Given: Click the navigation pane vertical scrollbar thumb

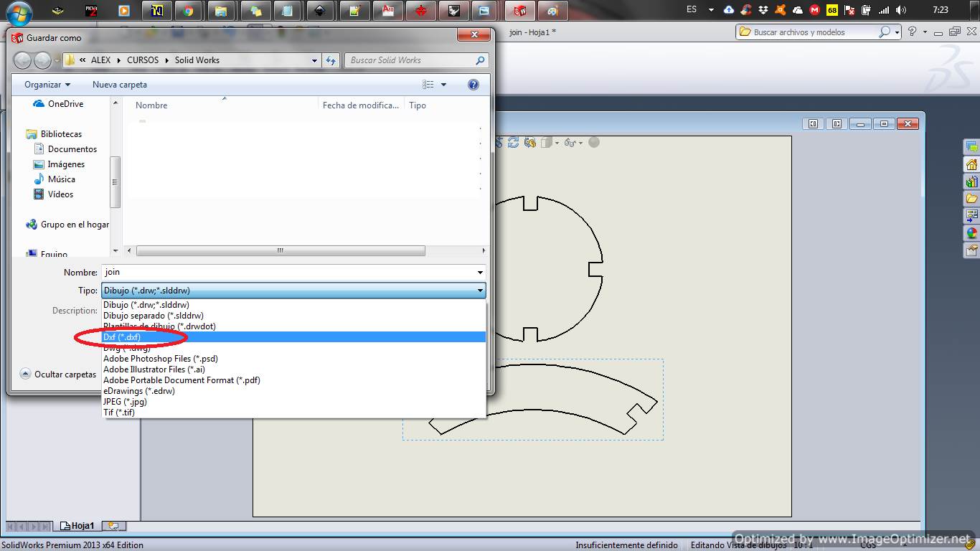Looking at the screenshot, I should 116,182.
